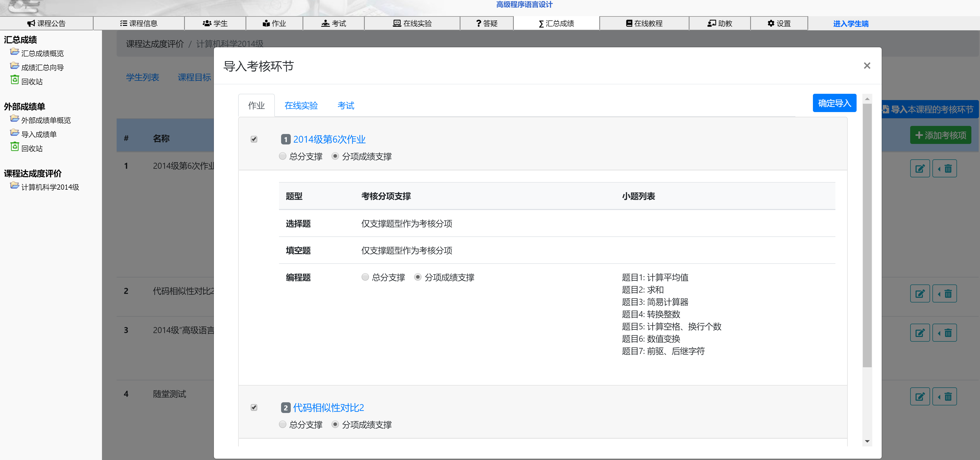The width and height of the screenshot is (980, 460).
Task: Open the 回收站 under 外部成绩单
Action: coord(32,149)
